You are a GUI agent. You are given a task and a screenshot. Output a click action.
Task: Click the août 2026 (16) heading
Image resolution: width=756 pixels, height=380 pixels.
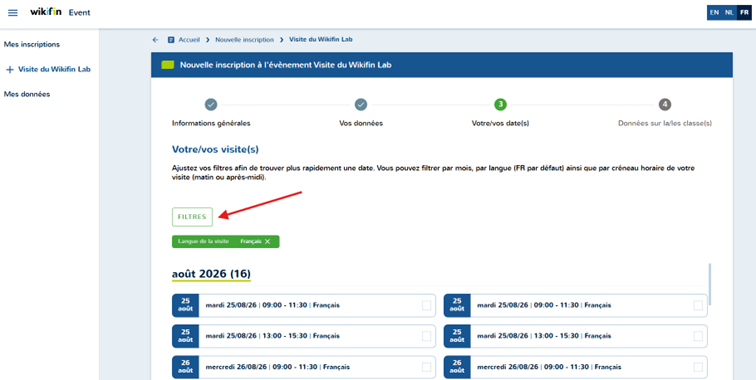pos(211,274)
